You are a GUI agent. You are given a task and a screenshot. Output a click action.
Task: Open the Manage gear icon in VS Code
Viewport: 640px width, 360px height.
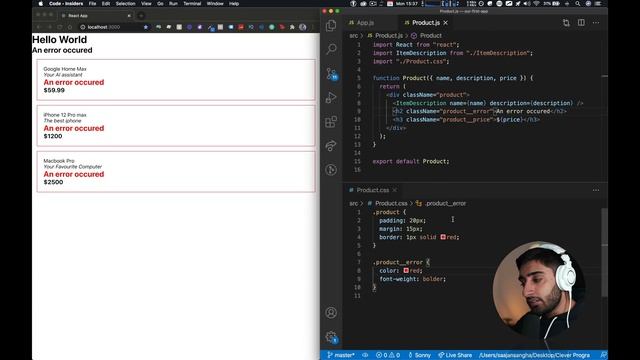pos(331,337)
